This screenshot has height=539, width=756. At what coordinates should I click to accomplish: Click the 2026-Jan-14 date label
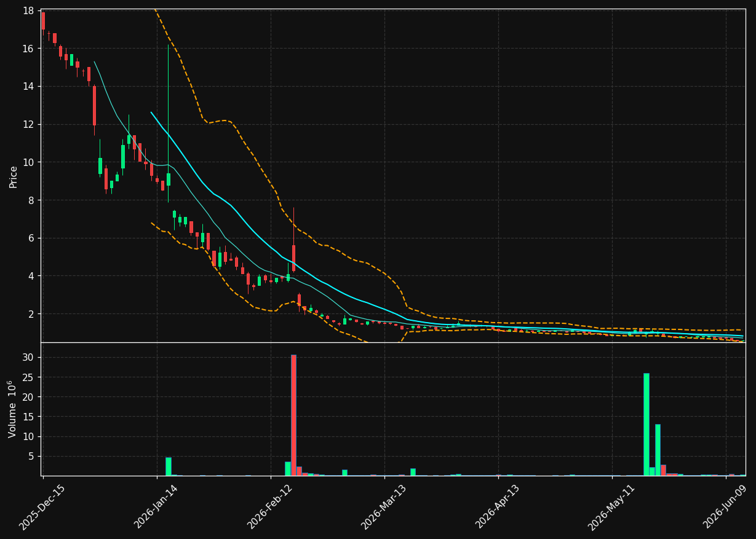[x=156, y=507]
